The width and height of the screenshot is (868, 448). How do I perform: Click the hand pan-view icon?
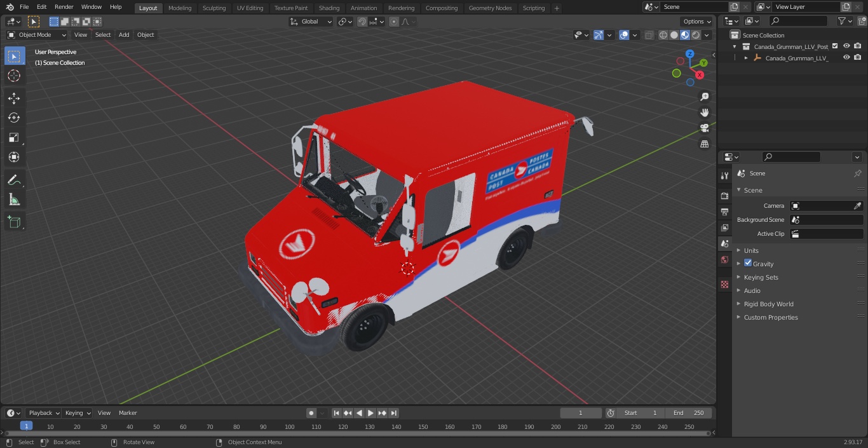pos(704,112)
